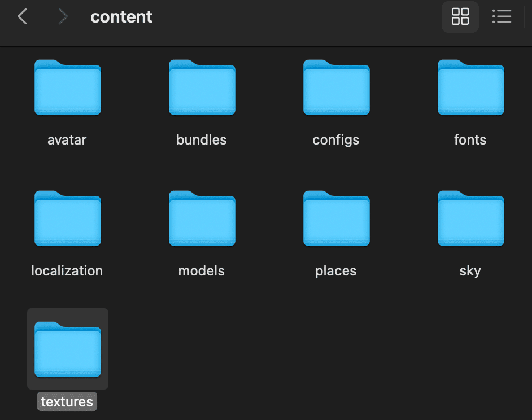Click the 'content' window title
532x420 pixels.
point(121,17)
